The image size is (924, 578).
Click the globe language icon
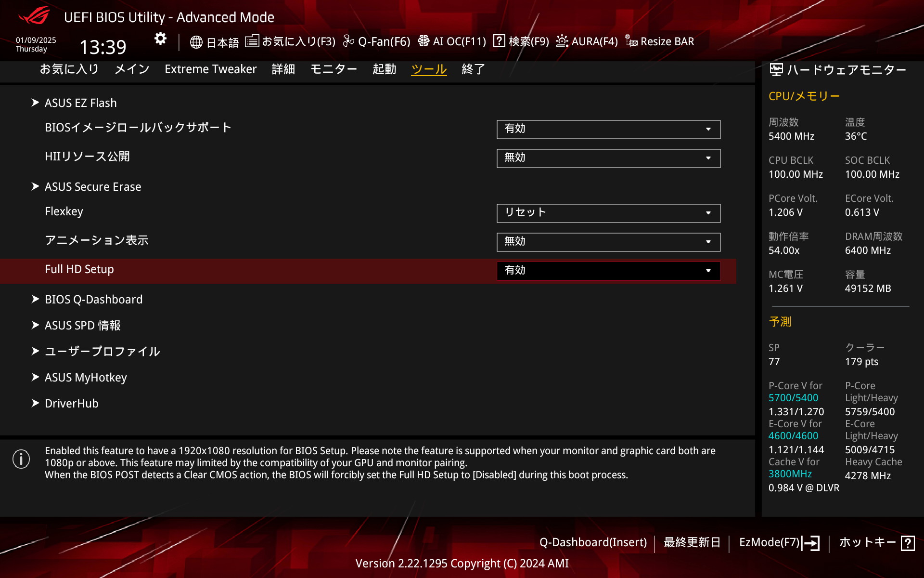[x=196, y=42]
